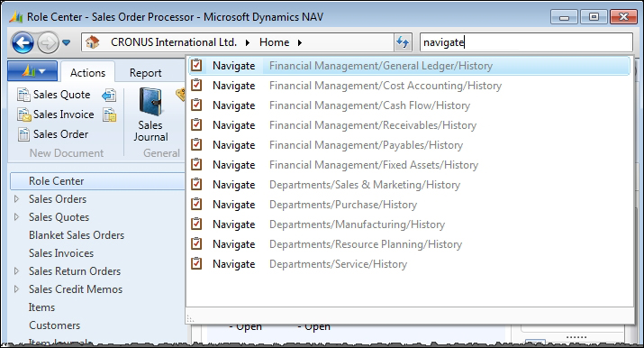Expand the Sales Return Orders node

[16, 271]
